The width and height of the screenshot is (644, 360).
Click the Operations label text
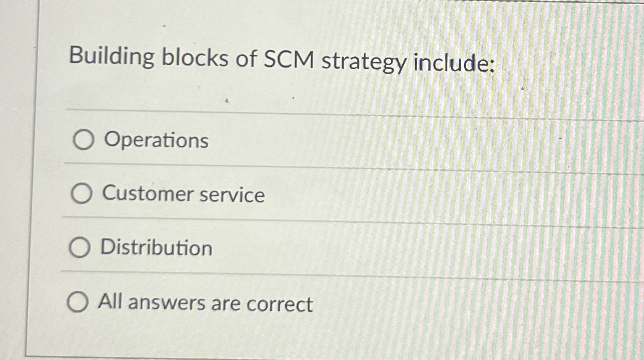pos(155,141)
